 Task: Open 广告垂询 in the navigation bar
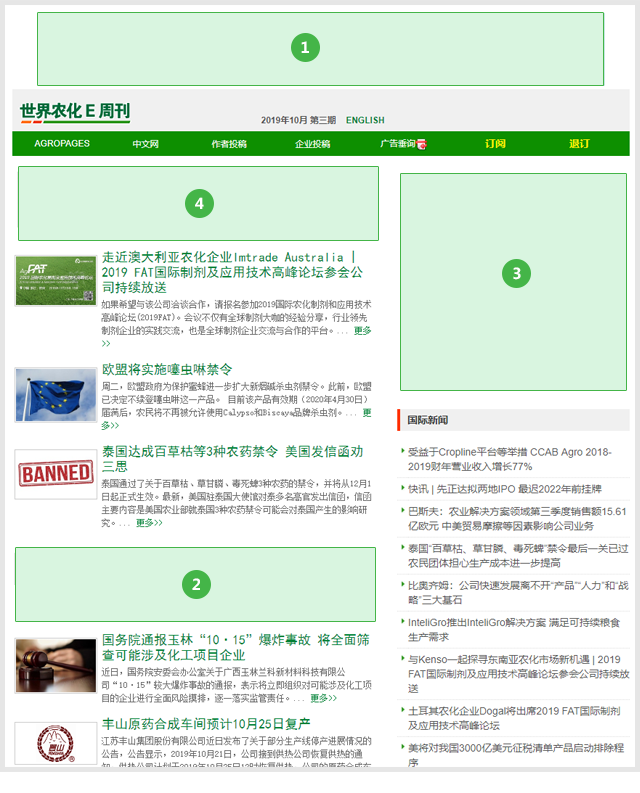pos(398,144)
